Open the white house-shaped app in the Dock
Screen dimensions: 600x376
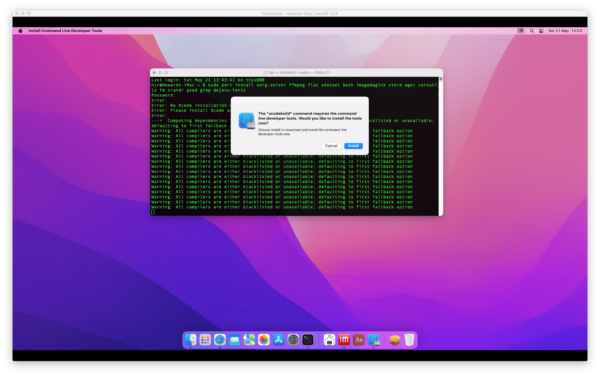tap(329, 340)
